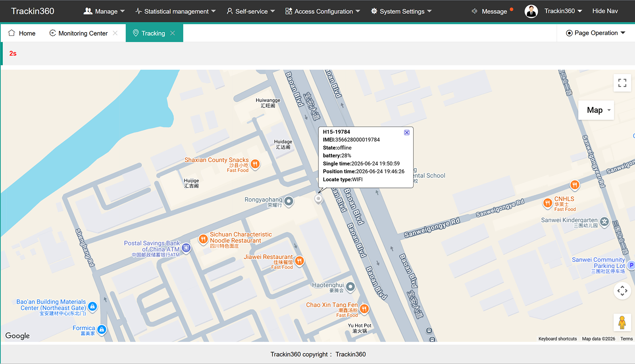Viewport: 635px width, 364px height.
Task: Open map Terms link
Action: [627, 339]
